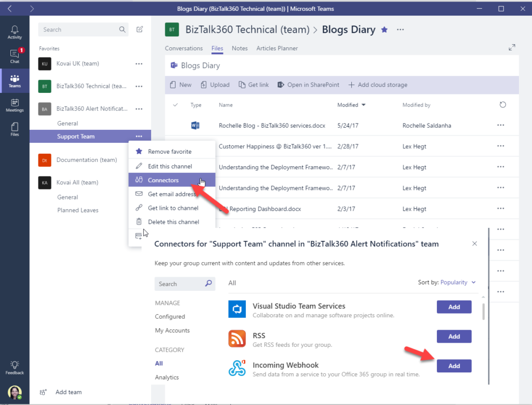This screenshot has width=532, height=405.
Task: Change connector sorting from Popularity
Action: [457, 282]
